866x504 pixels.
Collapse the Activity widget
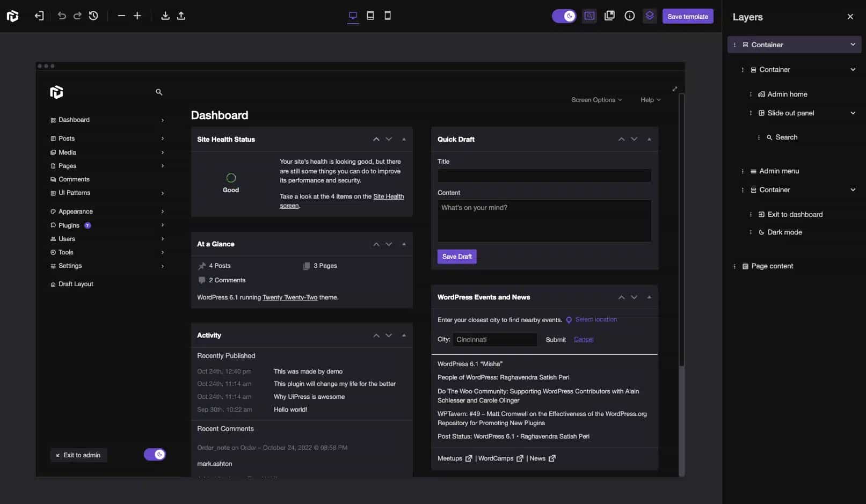click(x=404, y=335)
